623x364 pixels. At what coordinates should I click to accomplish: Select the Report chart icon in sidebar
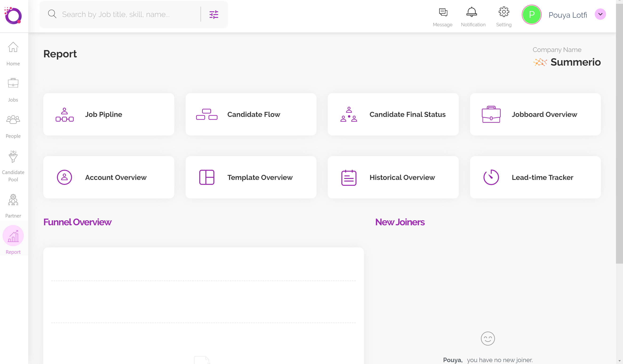(x=13, y=236)
